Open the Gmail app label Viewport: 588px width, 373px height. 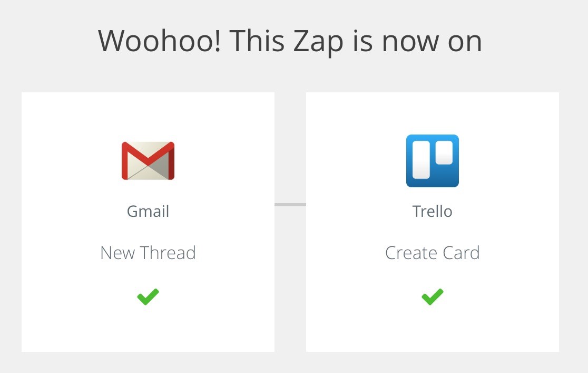[148, 212]
